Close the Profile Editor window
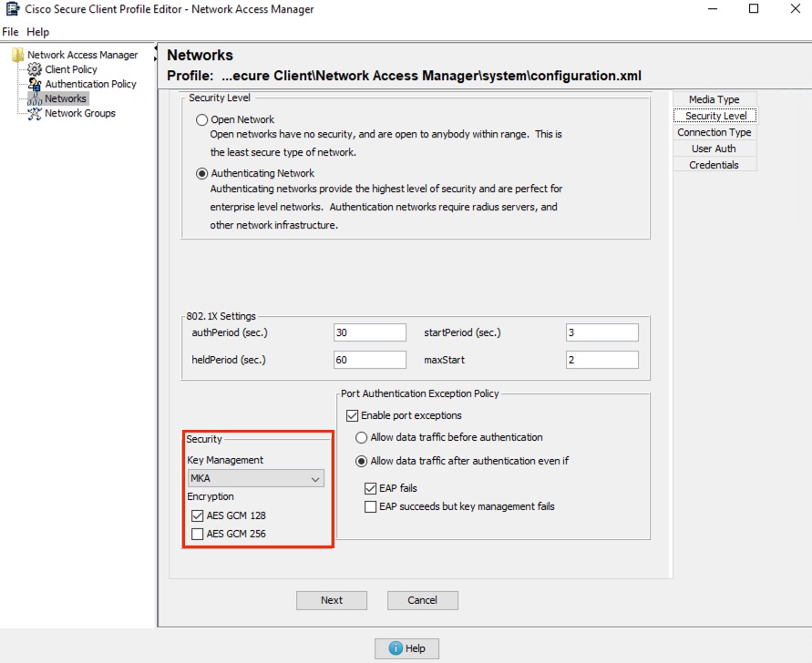 tap(796, 9)
